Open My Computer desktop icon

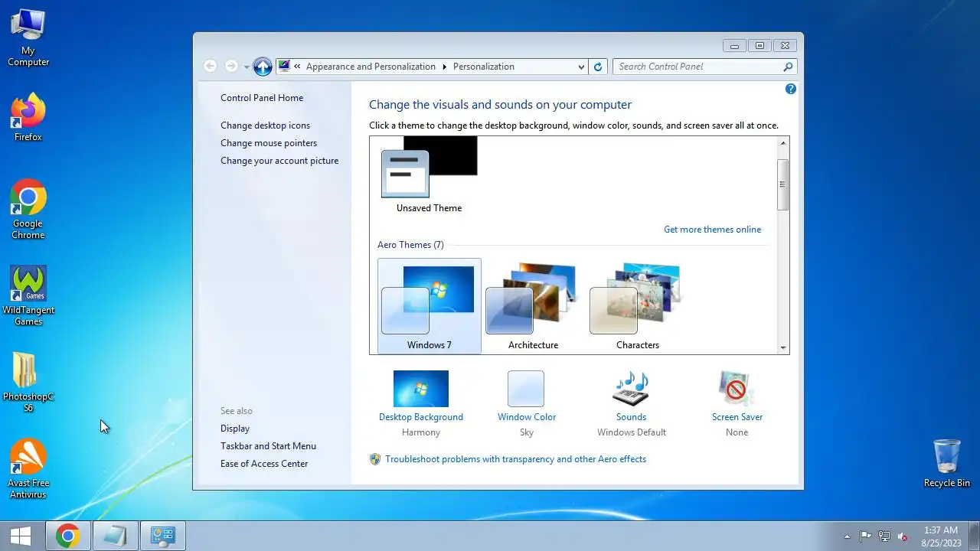point(28,37)
